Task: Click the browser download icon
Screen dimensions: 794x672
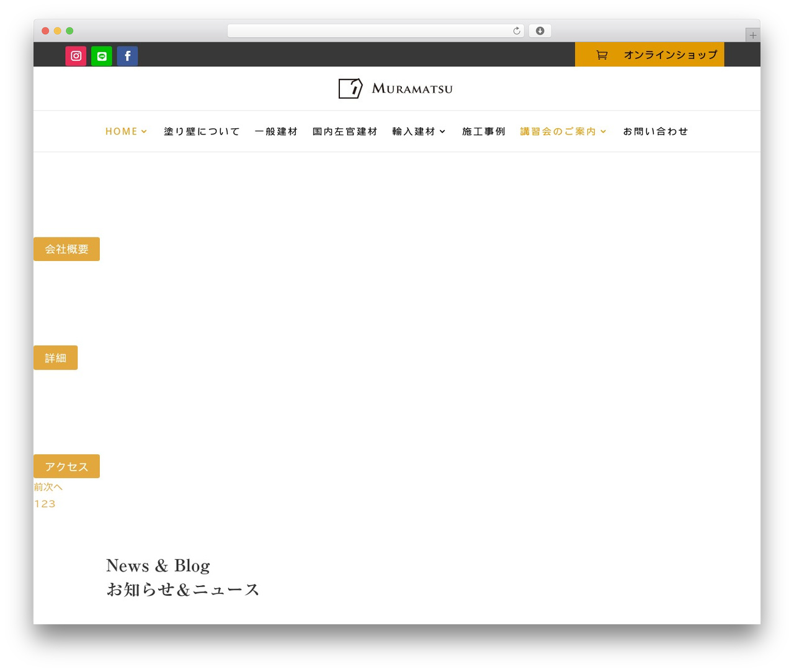Action: tap(540, 31)
